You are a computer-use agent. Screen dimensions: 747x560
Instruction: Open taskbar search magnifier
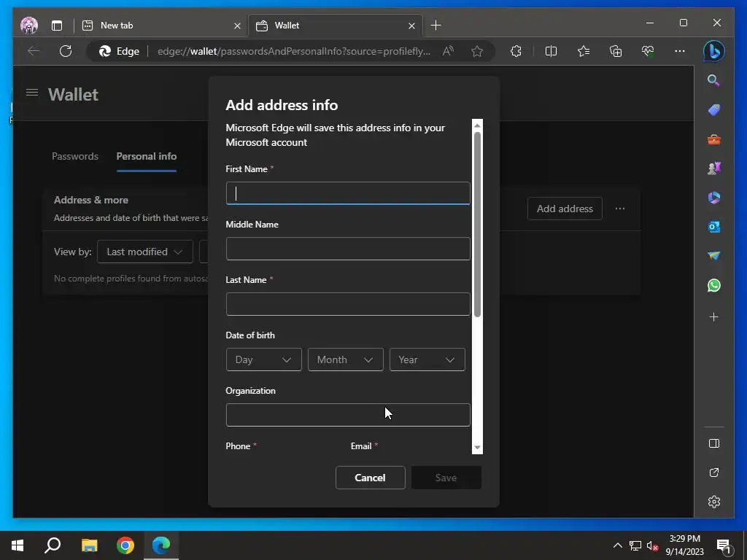coord(53,545)
